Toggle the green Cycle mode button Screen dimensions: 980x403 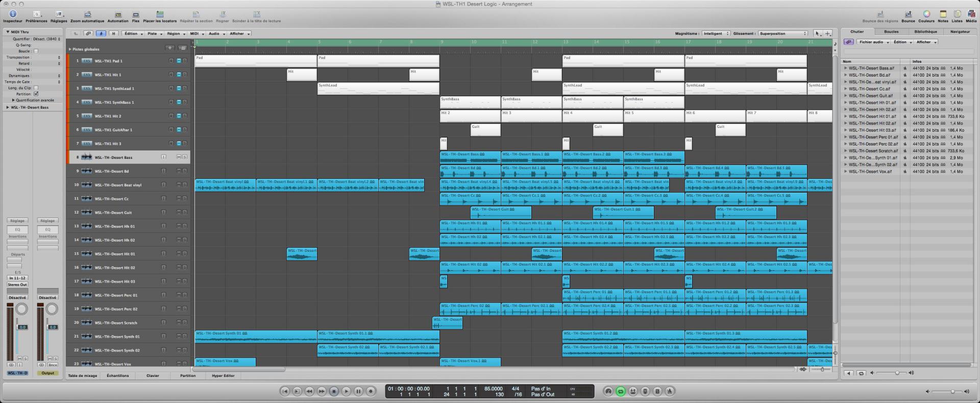pyautogui.click(x=621, y=391)
